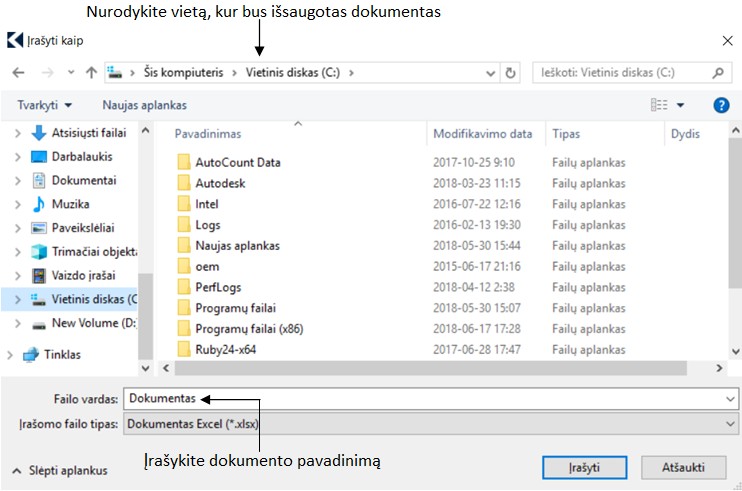
Task: Click date 2018-03-23 11:15 cell
Action: pyautogui.click(x=477, y=183)
